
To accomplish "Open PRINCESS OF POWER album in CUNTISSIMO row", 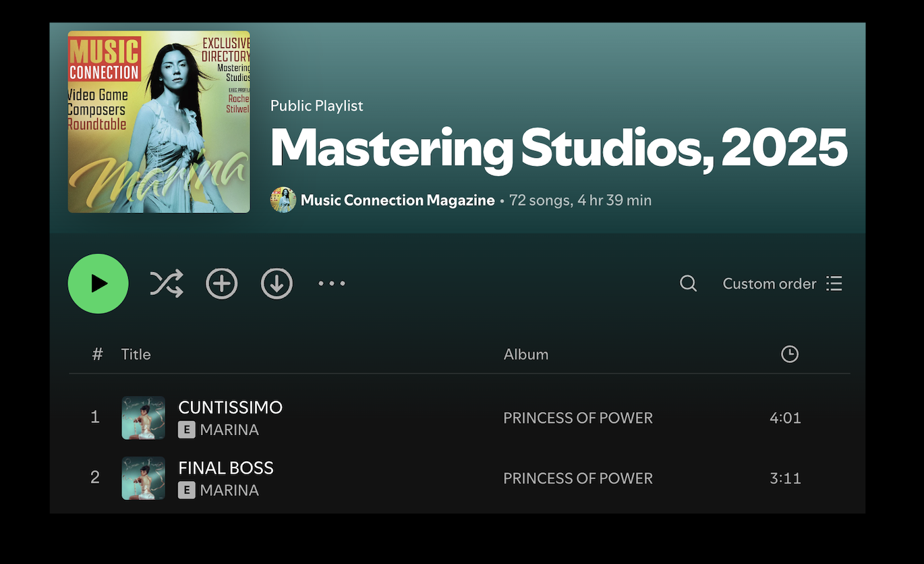I will 578,418.
